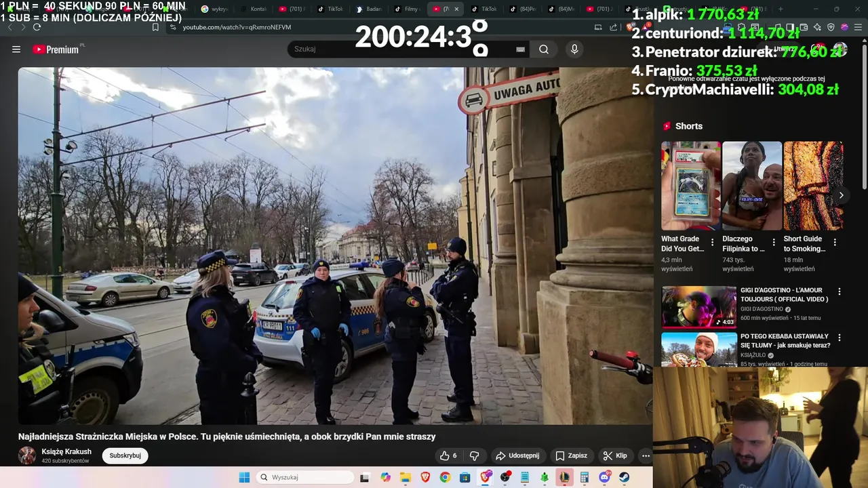
Task: Click the youtube.com address bar URL
Action: 237,27
